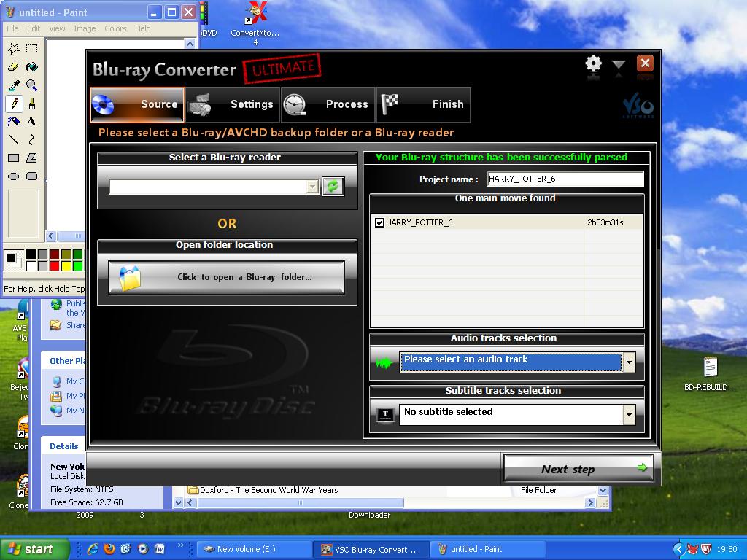Screen dimensions: 747x560
Task: Click the subtitle T icon
Action: point(385,415)
